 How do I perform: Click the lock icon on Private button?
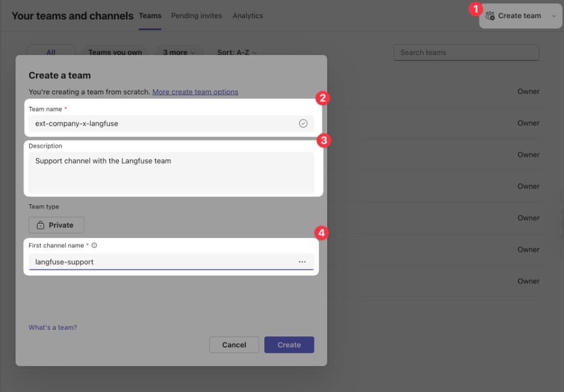tap(40, 225)
